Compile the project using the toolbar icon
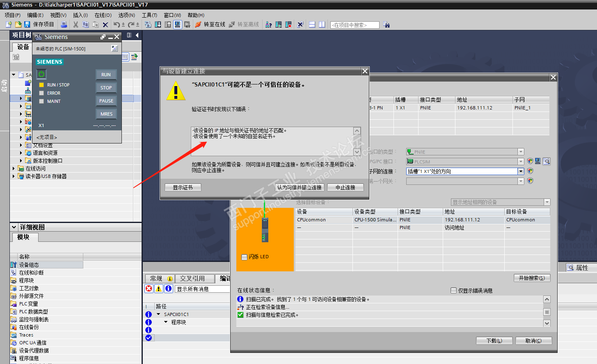The width and height of the screenshot is (597, 364). coord(148,25)
